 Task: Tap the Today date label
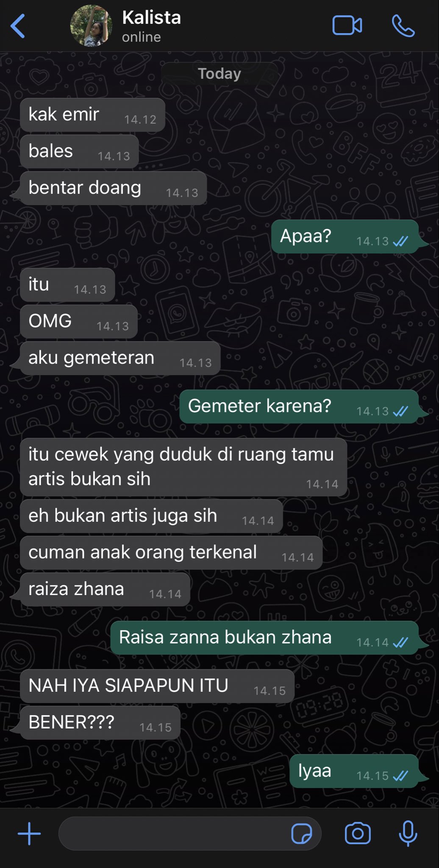[x=219, y=73]
